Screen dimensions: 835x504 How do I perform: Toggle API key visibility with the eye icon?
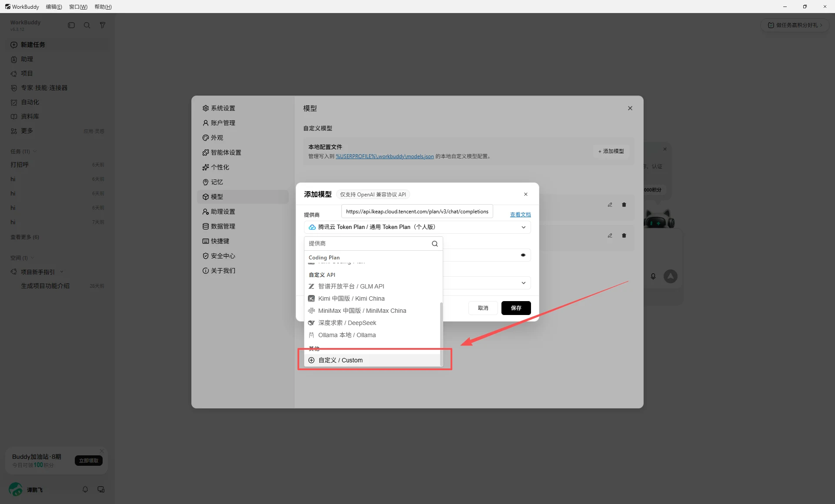[x=523, y=255]
